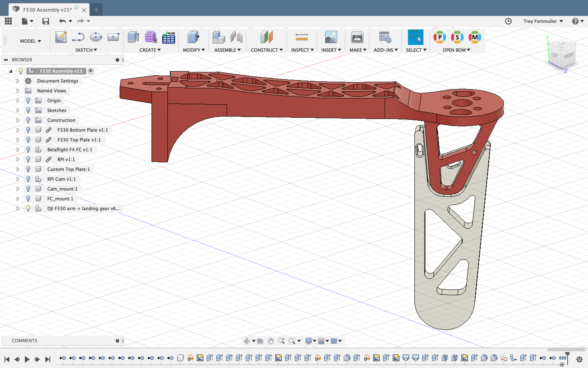Click the FRONT face of ViewCube
The image size is (588, 368).
point(569,56)
